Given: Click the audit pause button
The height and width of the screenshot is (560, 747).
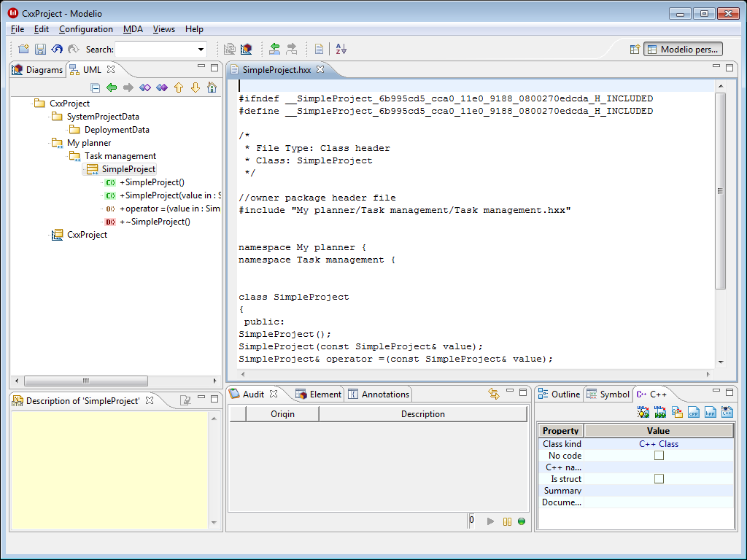Looking at the screenshot, I should (x=507, y=521).
